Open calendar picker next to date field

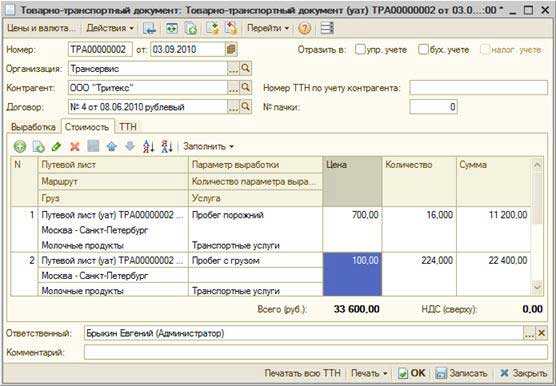coord(231,49)
